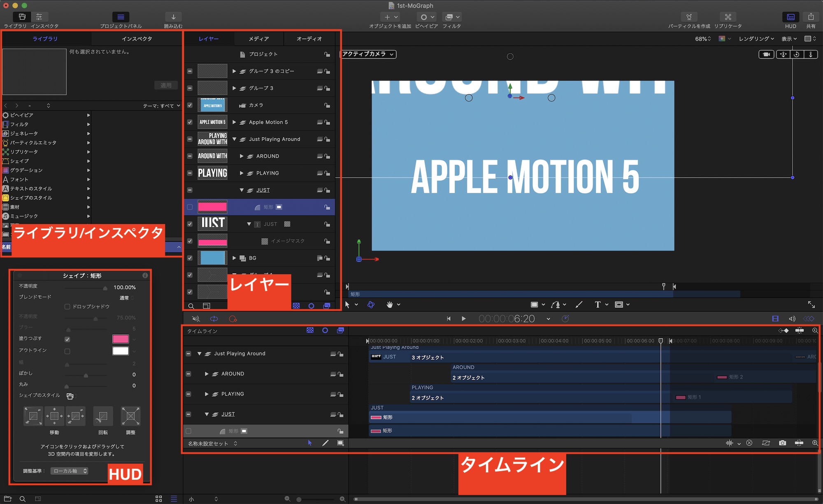Select the hand pan tool
This screenshot has width=823, height=504.
(x=389, y=305)
